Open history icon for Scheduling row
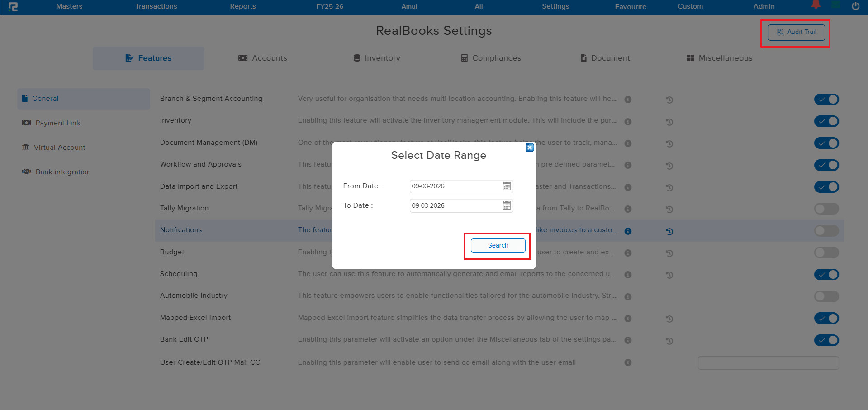Image resolution: width=868 pixels, height=410 pixels. coord(669,275)
